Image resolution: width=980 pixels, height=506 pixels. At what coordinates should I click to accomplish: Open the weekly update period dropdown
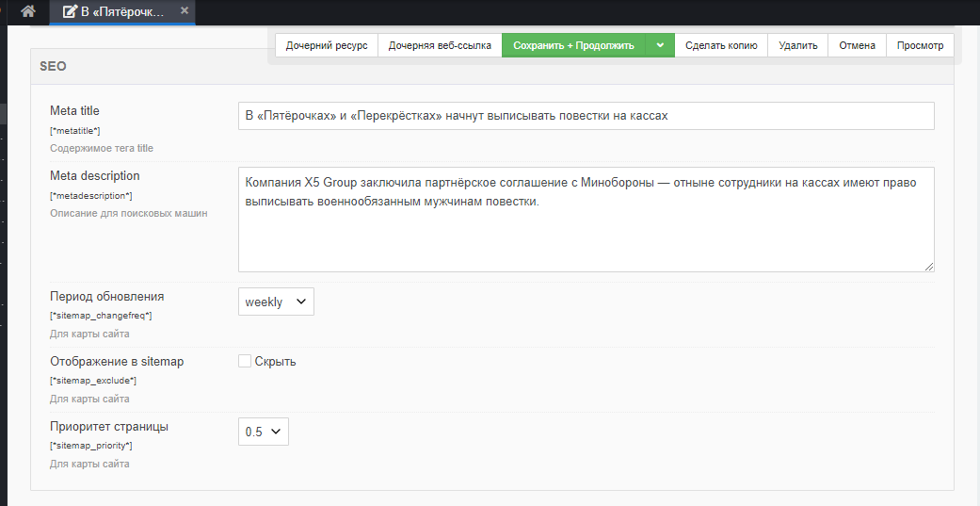tap(276, 302)
